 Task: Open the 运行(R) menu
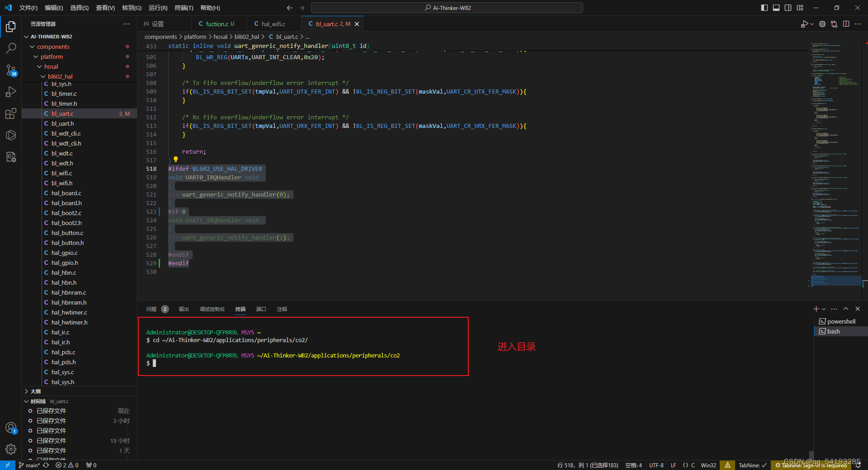pyautogui.click(x=158, y=8)
